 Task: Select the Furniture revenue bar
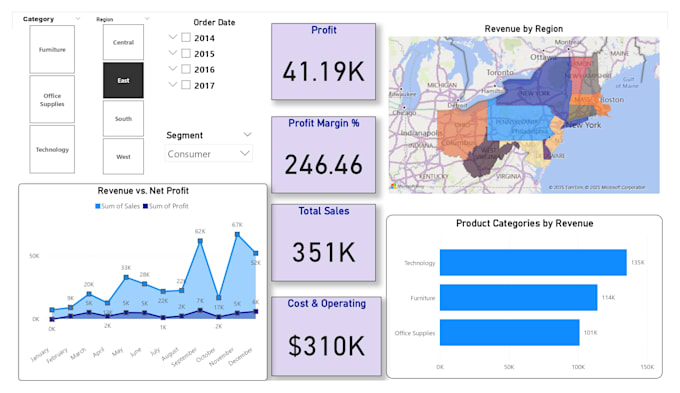tap(518, 298)
